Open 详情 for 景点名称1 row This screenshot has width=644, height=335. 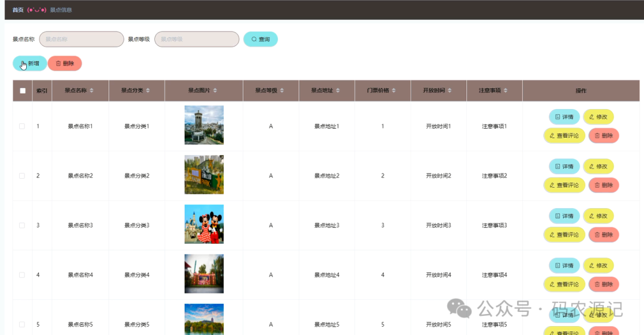(x=564, y=117)
